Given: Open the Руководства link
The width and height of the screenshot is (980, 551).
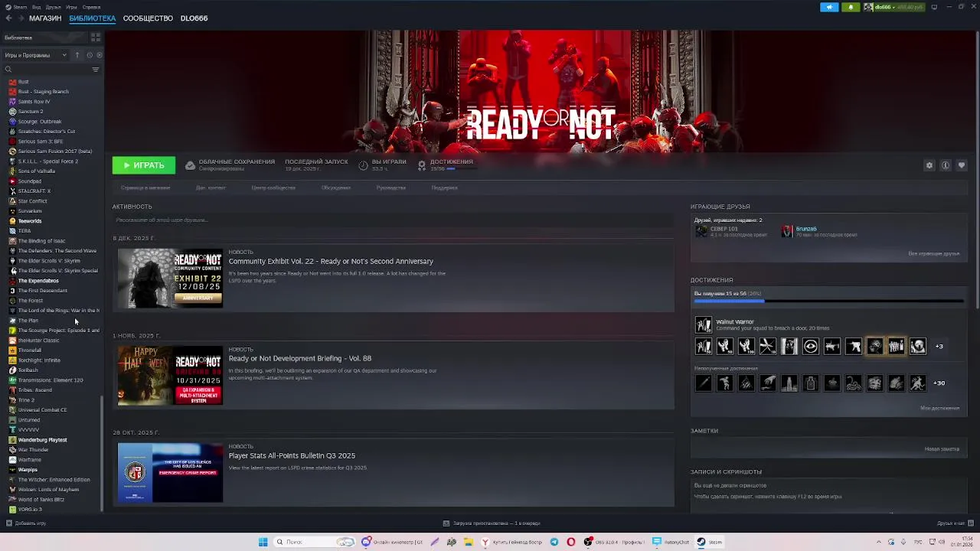Looking at the screenshot, I should click(391, 187).
